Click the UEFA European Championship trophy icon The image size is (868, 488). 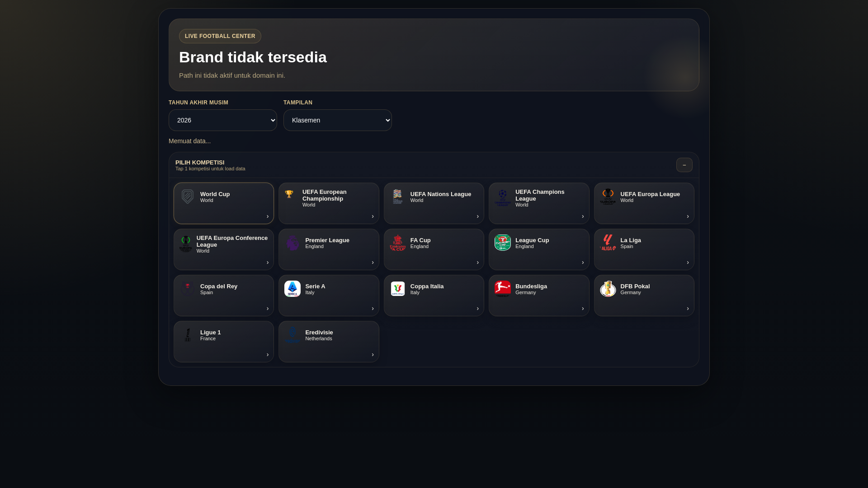click(x=289, y=194)
